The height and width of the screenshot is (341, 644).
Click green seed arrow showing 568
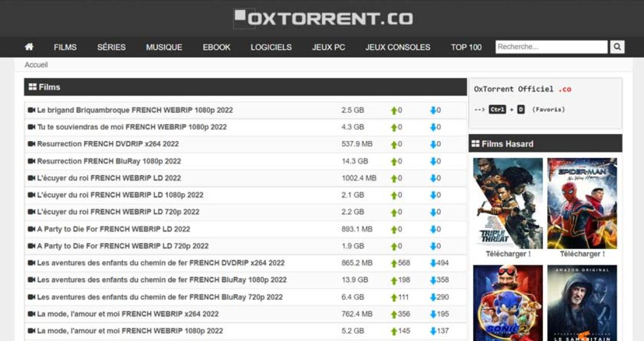click(394, 264)
